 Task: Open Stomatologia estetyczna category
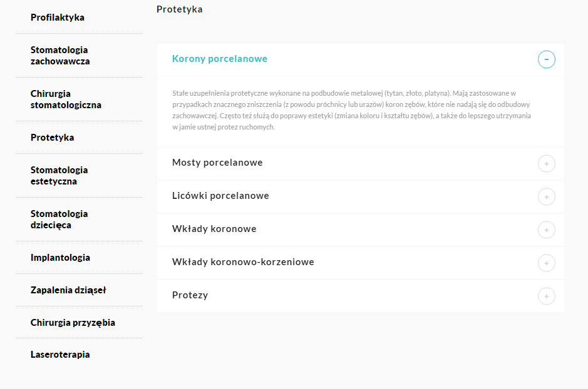tap(59, 176)
